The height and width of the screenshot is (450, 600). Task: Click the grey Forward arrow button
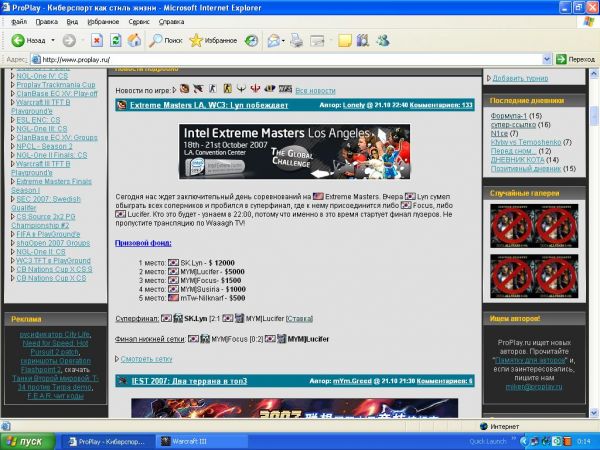[69, 40]
